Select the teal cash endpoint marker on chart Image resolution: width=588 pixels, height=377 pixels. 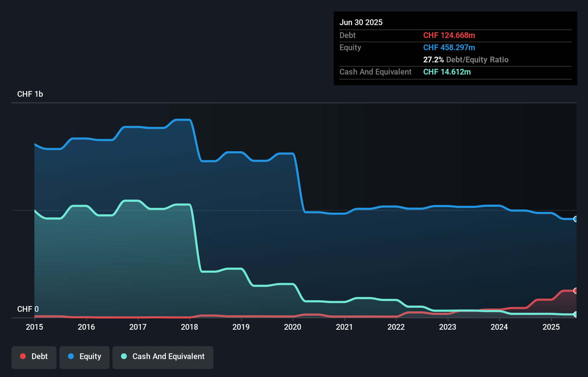tap(575, 315)
